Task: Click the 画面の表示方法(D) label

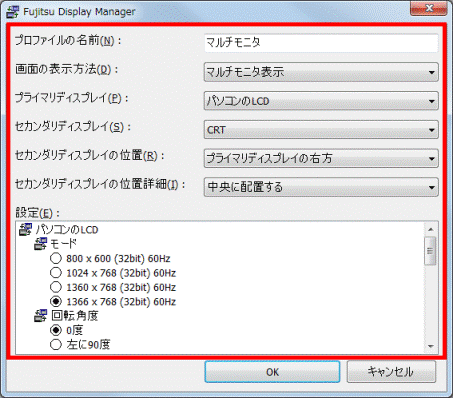Action: pos(67,69)
